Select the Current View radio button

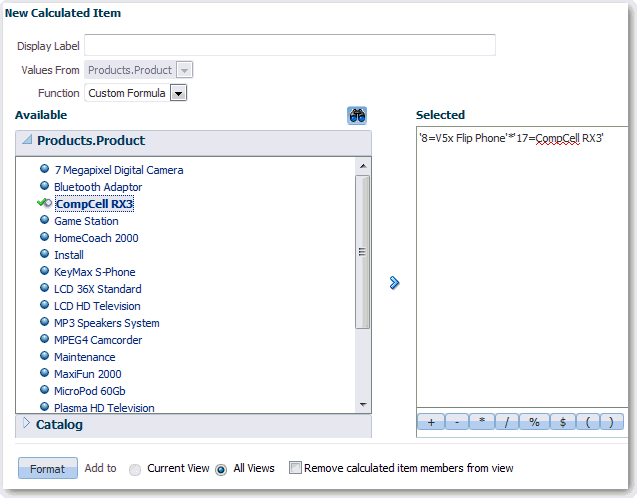[x=135, y=470]
